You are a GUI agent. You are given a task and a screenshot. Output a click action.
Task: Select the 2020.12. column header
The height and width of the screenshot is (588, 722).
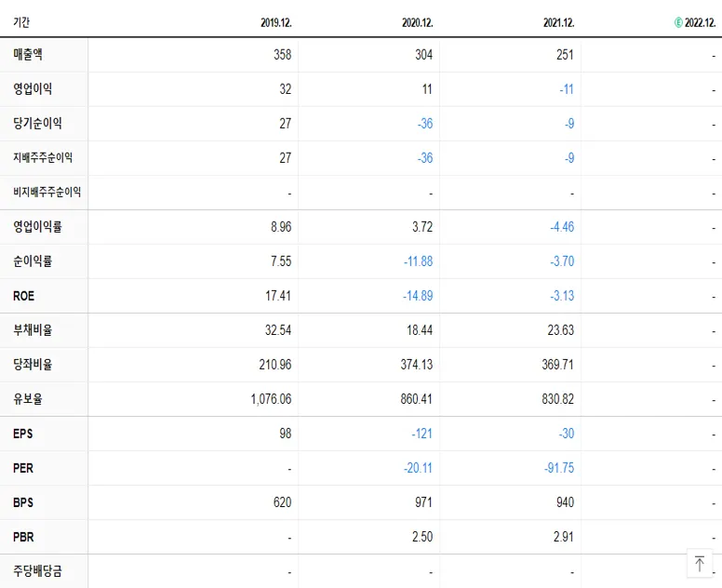[418, 22]
